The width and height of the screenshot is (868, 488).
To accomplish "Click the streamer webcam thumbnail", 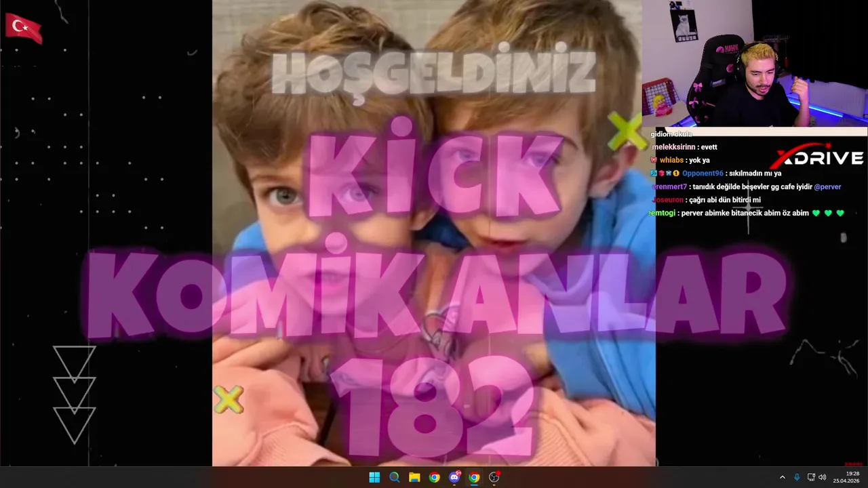I will [x=755, y=64].
